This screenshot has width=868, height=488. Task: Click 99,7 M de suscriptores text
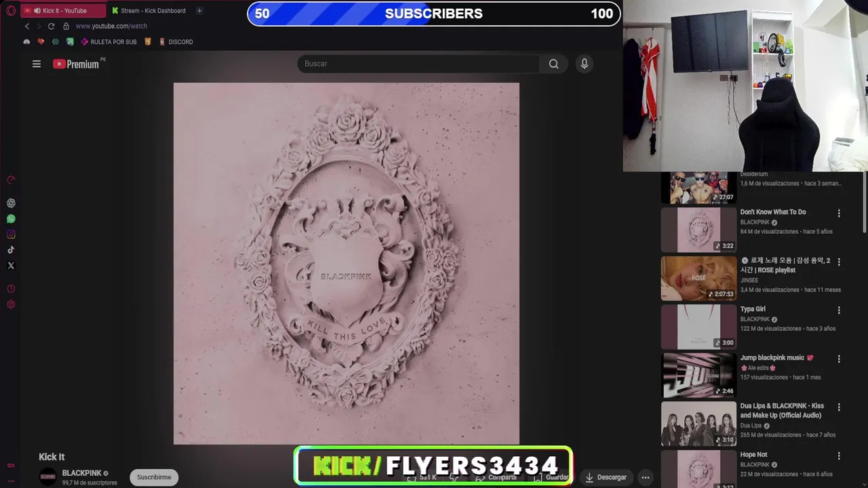[90, 483]
